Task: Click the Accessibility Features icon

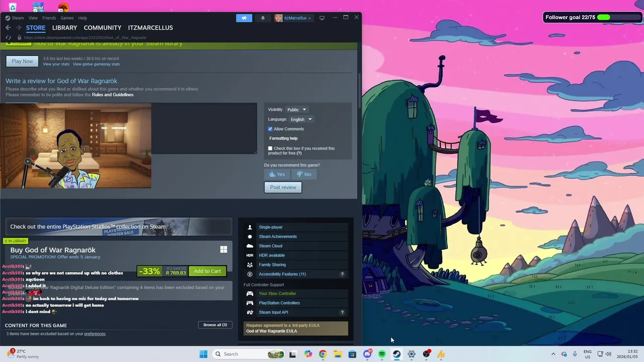Action: tap(250, 274)
